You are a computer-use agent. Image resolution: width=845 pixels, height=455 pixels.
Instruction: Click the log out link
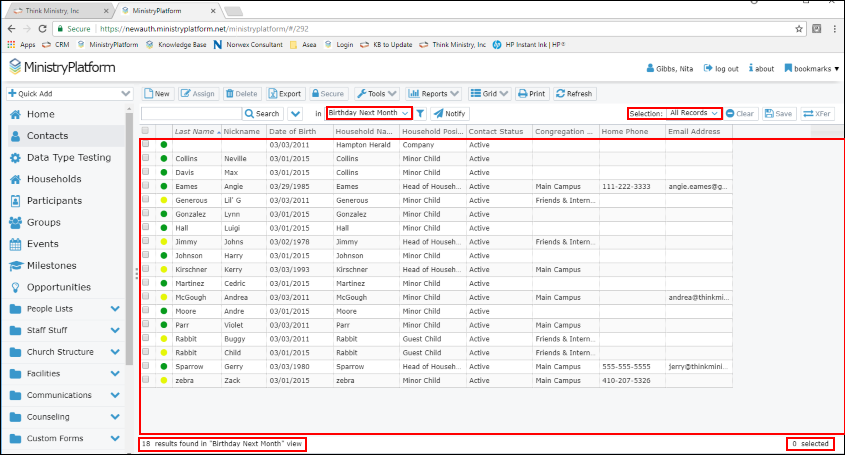tap(721, 68)
